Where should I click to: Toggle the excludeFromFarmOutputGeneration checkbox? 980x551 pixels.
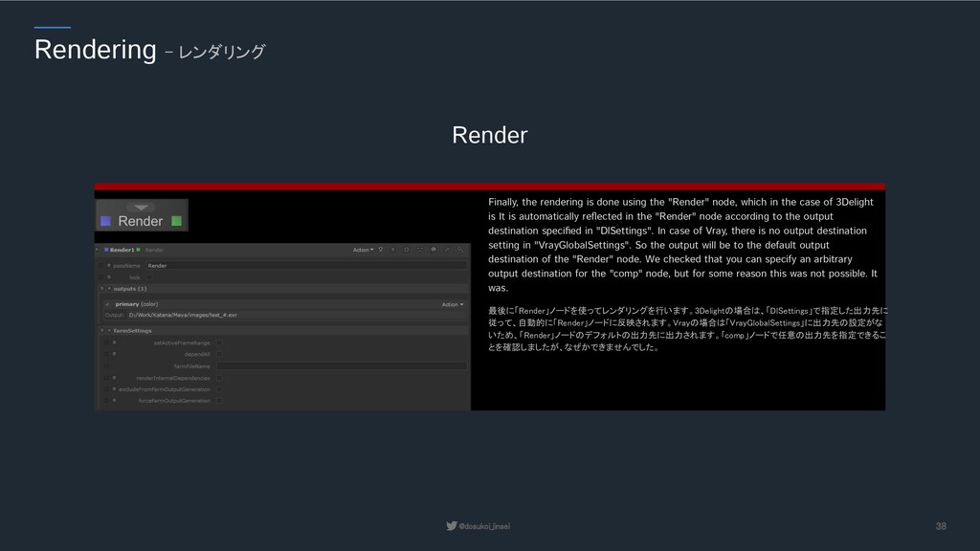[x=219, y=389]
